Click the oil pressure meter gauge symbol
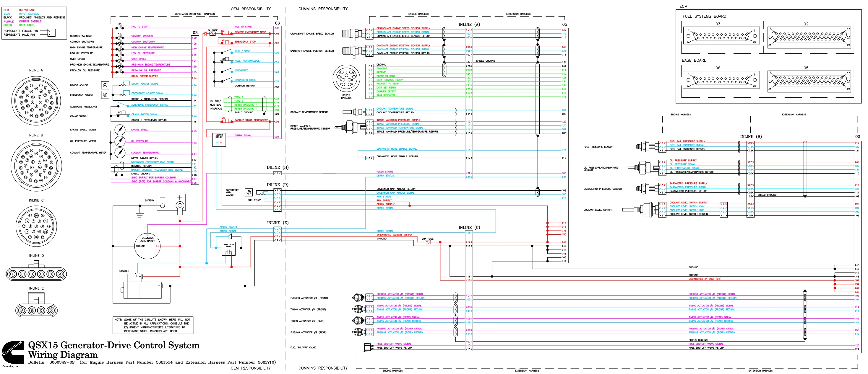The height and width of the screenshot is (374, 868). [x=120, y=141]
